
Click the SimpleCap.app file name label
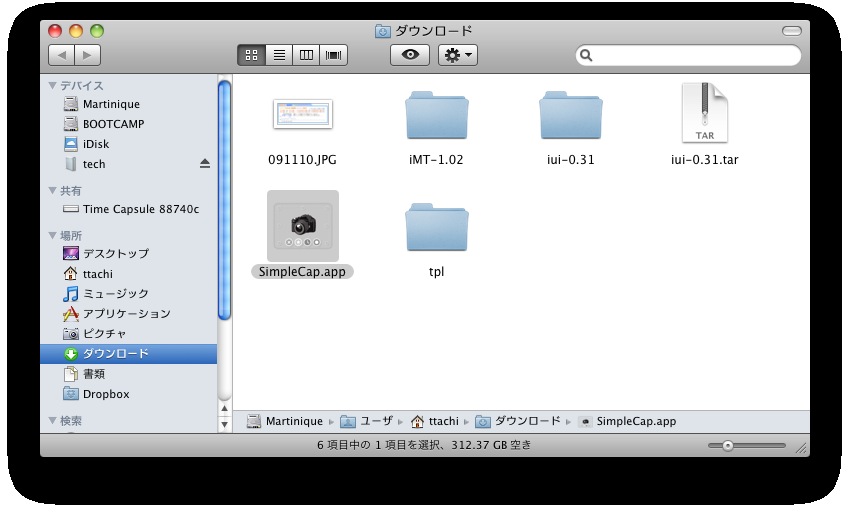pos(302,272)
